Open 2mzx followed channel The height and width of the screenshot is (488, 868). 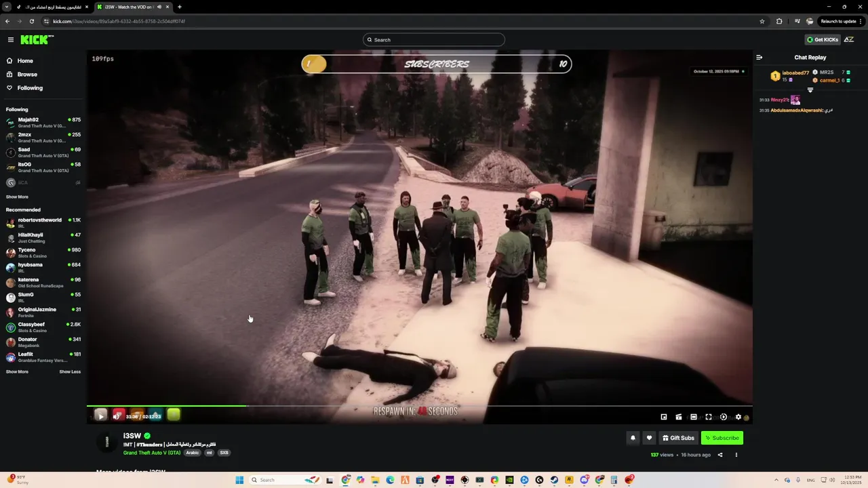click(43, 138)
